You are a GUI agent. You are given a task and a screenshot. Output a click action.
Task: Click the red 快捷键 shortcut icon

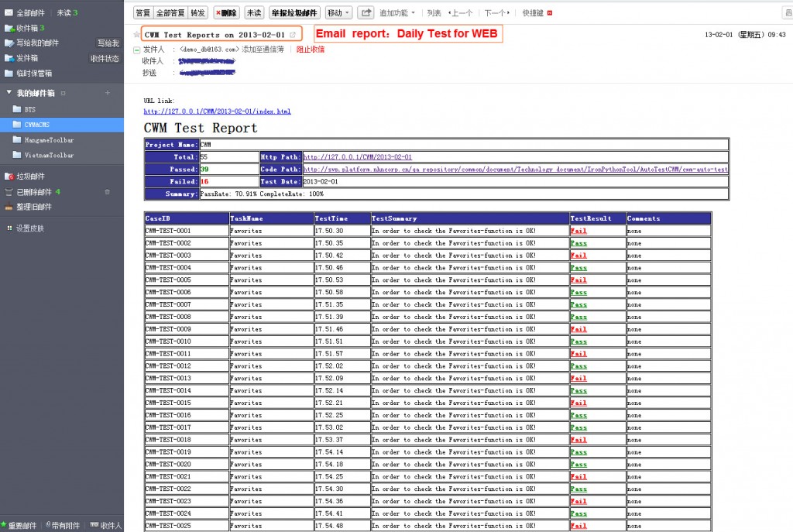tap(548, 12)
